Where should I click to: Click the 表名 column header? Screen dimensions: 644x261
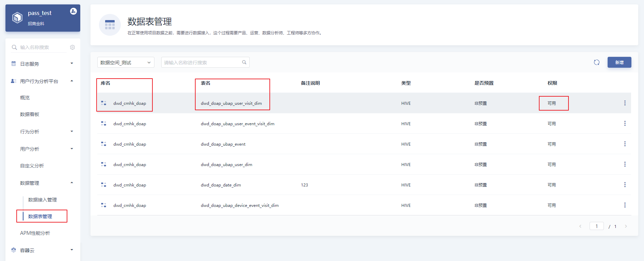205,83
